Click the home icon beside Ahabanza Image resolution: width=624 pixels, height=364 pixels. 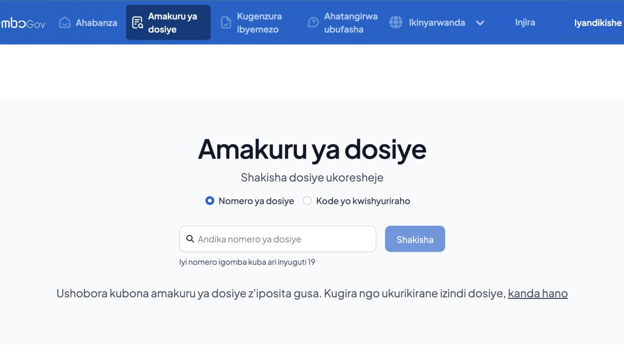[x=64, y=22]
